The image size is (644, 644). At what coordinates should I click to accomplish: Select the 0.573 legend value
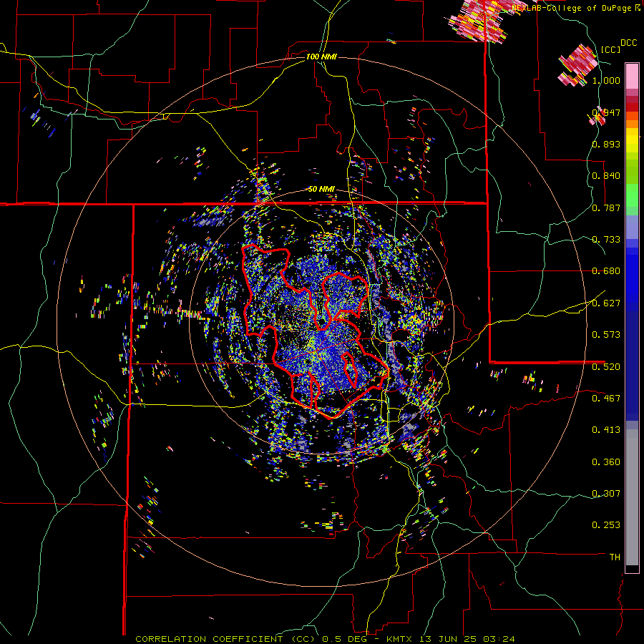(x=606, y=335)
